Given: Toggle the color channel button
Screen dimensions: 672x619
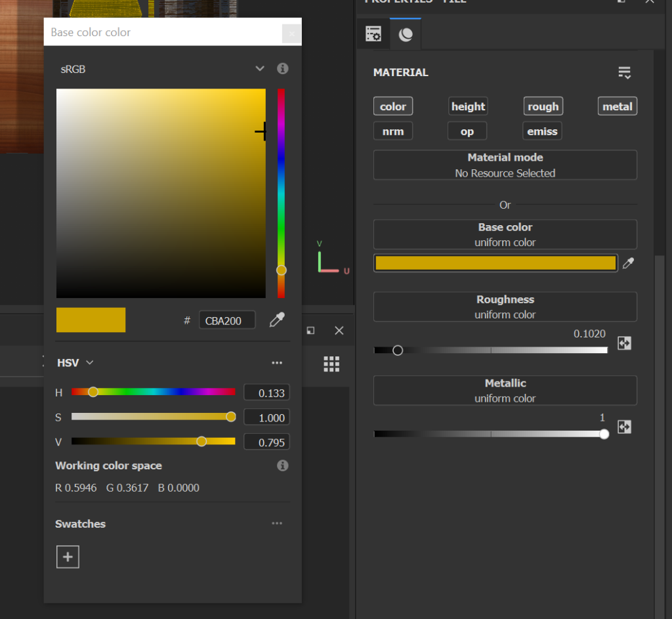Looking at the screenshot, I should 392,106.
